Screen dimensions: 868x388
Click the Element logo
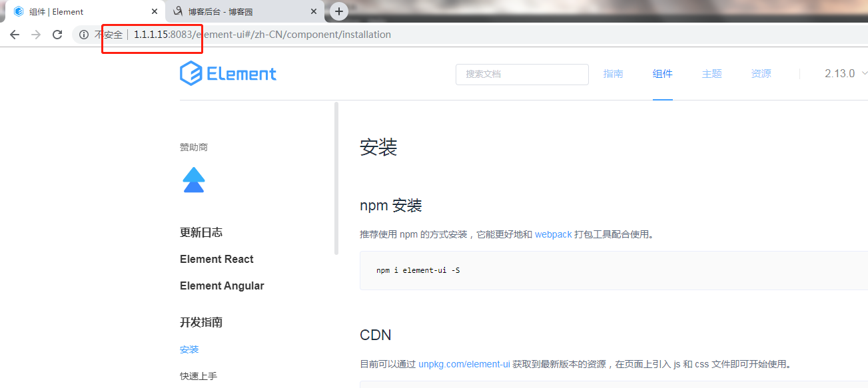pos(228,73)
